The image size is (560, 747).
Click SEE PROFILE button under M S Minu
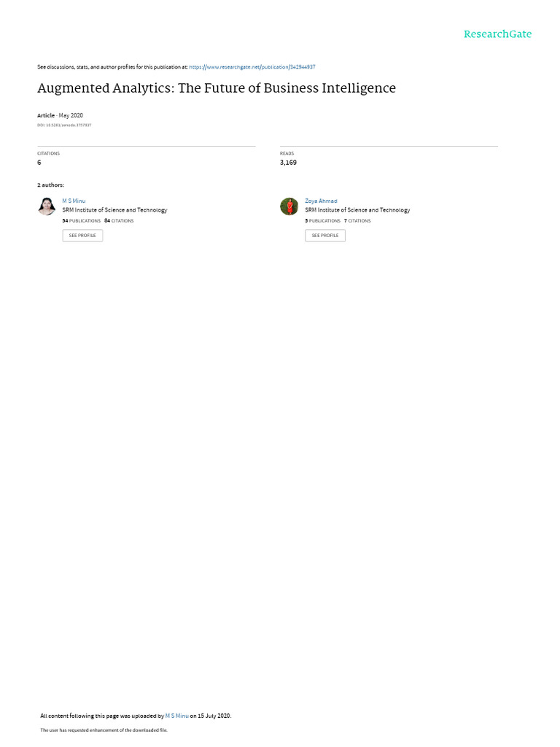(82, 236)
